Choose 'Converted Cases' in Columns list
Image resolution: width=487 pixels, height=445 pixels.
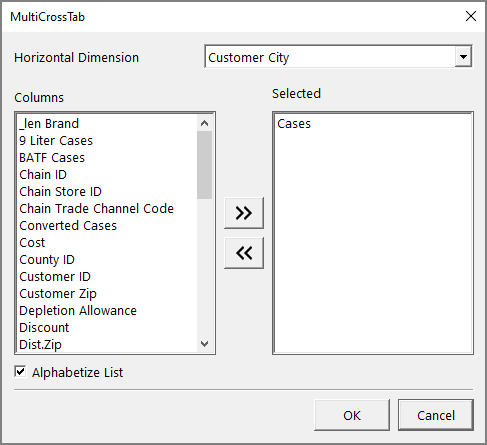(107, 226)
